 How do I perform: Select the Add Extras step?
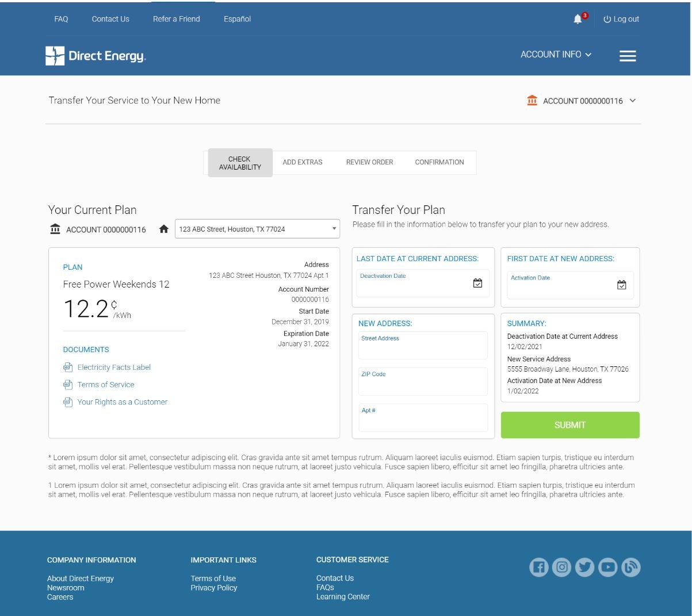pyautogui.click(x=303, y=162)
